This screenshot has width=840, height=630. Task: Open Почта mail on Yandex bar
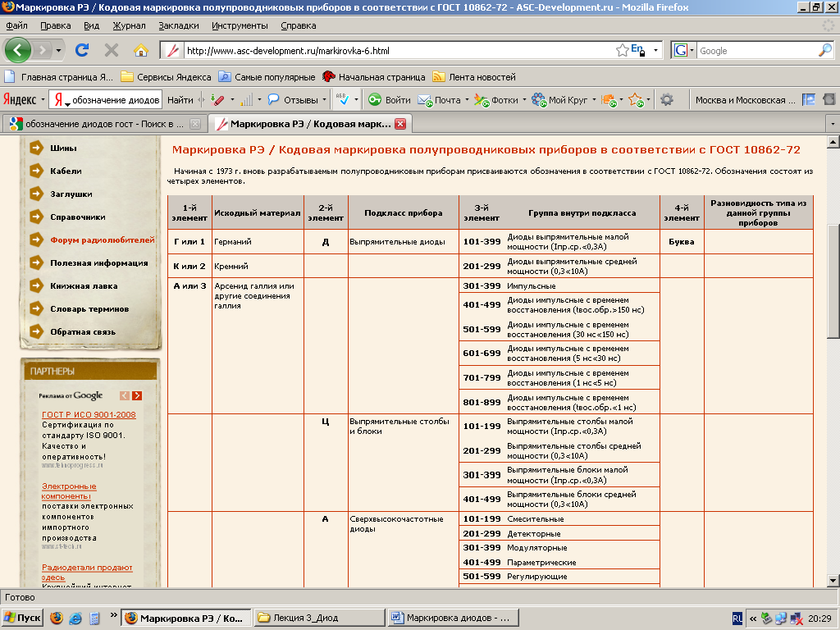[x=440, y=100]
